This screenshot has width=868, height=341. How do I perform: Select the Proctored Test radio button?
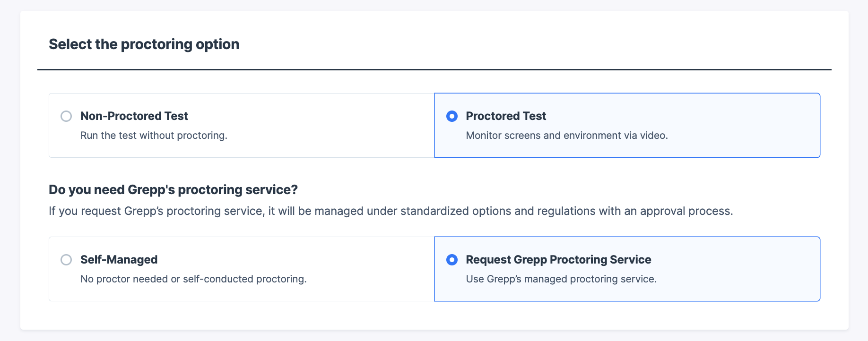pyautogui.click(x=452, y=116)
